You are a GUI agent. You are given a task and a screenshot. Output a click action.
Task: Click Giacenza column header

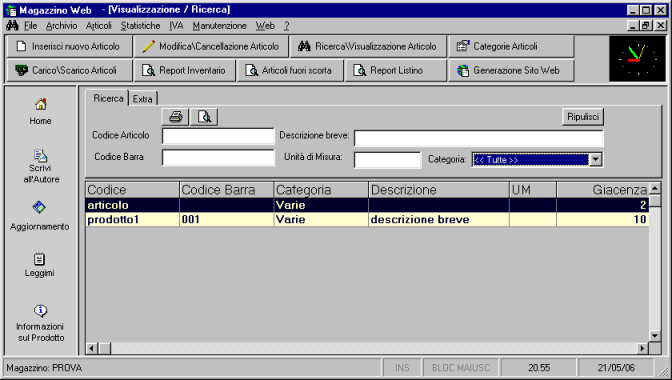pos(603,190)
